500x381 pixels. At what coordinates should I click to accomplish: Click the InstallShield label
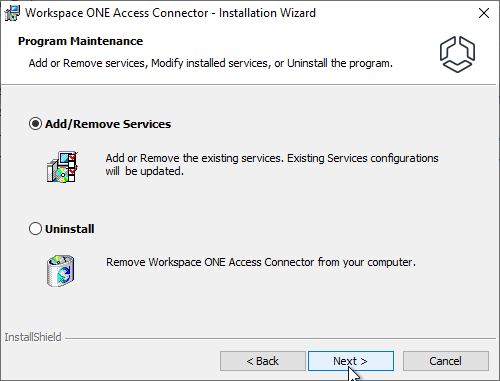click(33, 337)
